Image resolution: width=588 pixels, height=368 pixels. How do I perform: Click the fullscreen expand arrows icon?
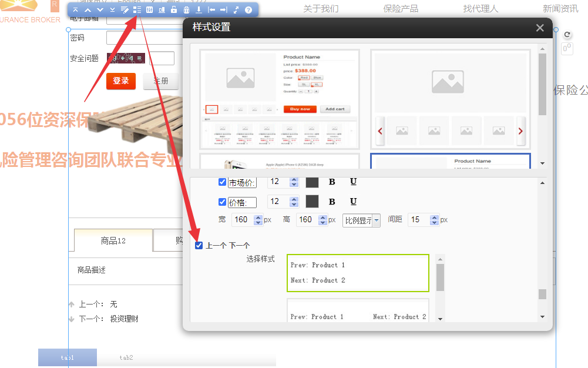[236, 10]
